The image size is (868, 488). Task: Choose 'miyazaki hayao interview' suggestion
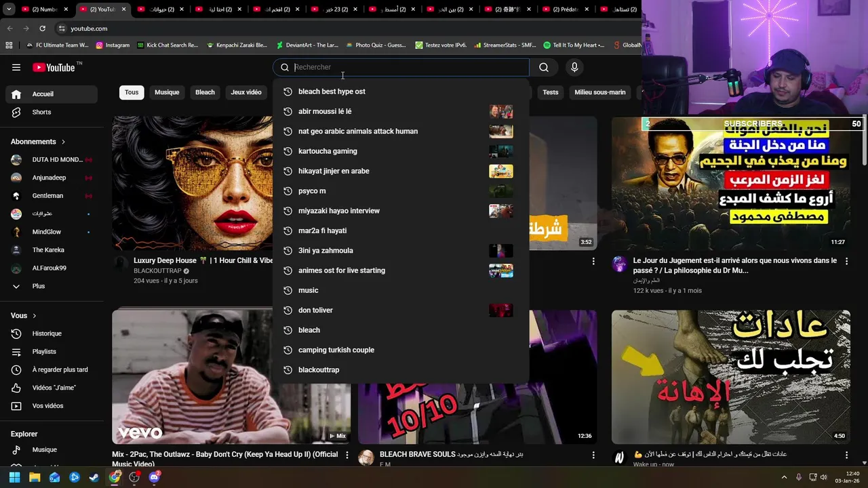pos(401,211)
